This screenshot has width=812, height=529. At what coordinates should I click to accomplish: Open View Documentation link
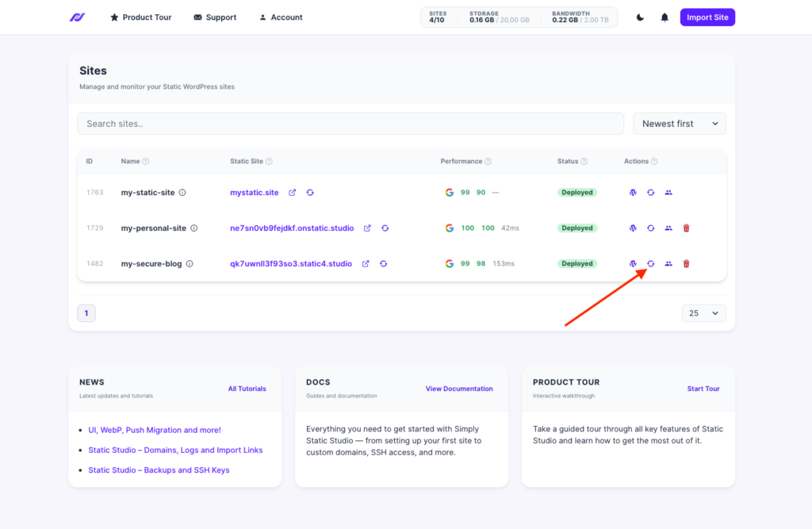coord(459,389)
